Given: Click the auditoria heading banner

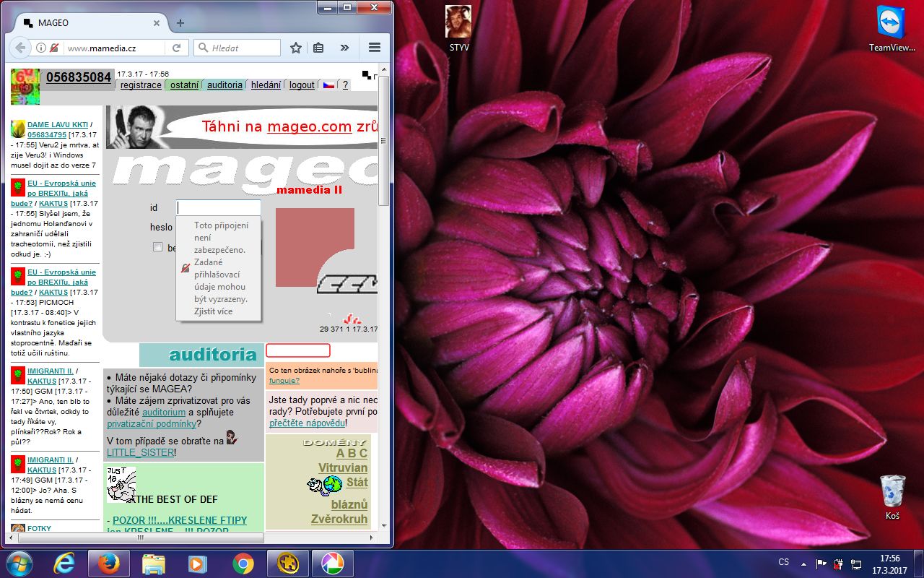Looking at the screenshot, I should pyautogui.click(x=201, y=355).
